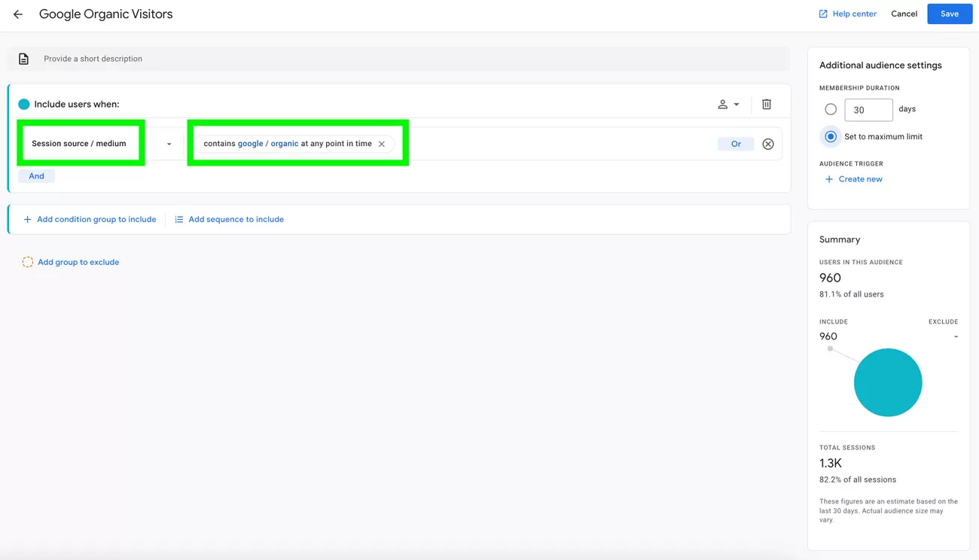Click the Or condition button
Viewport: 979px width, 560px height.
pos(735,144)
